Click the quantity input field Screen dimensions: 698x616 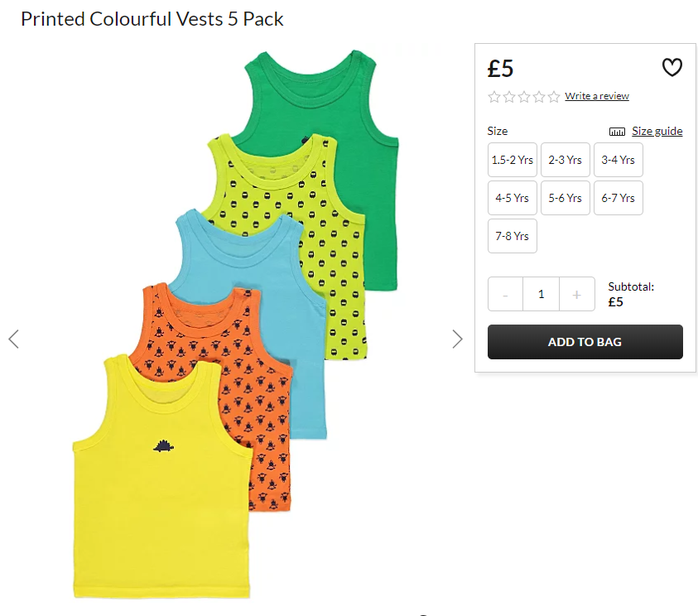[x=542, y=294]
